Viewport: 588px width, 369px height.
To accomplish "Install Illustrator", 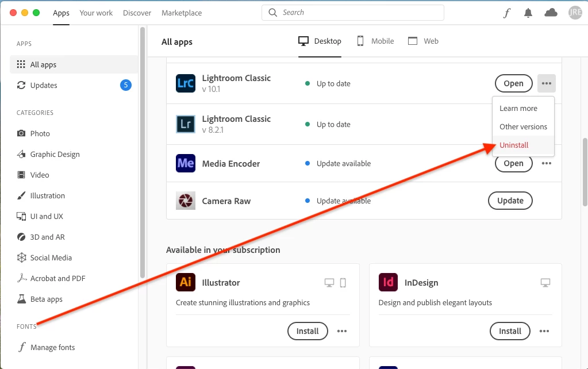I will coord(308,330).
